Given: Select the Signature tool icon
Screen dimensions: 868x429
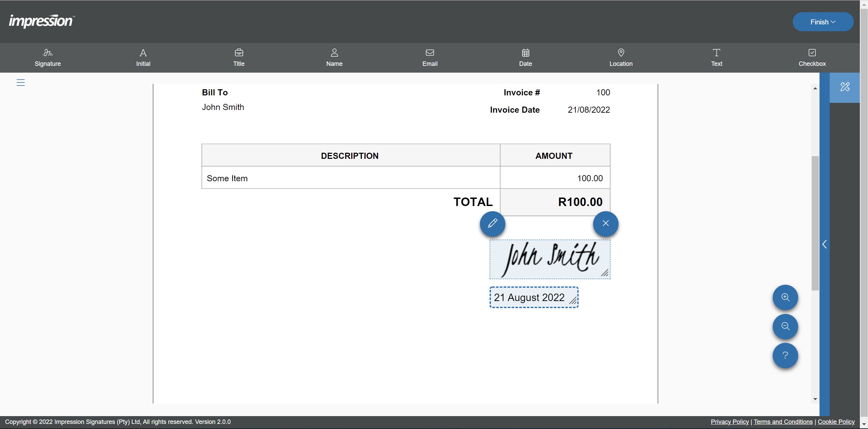Looking at the screenshot, I should pyautogui.click(x=47, y=58).
